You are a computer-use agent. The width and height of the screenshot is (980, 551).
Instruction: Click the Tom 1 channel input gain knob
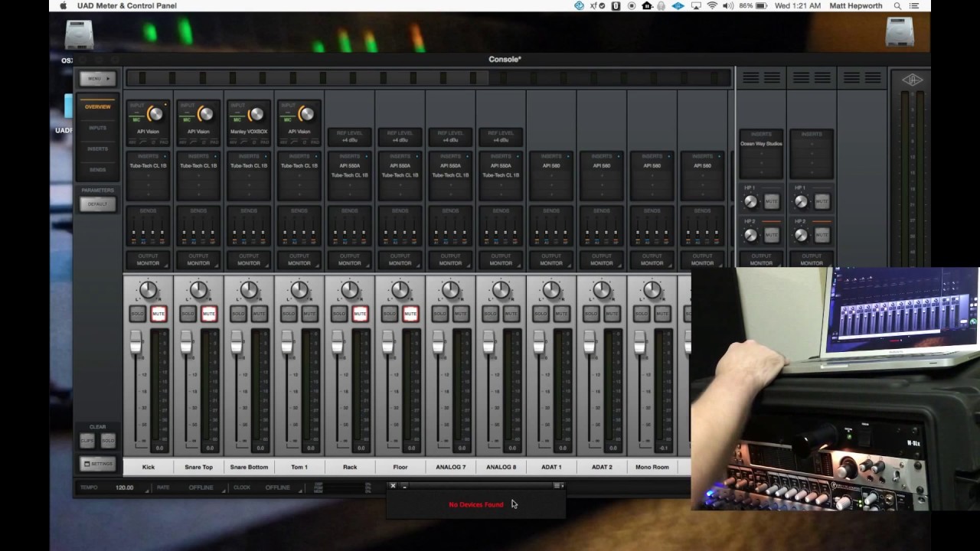306,114
